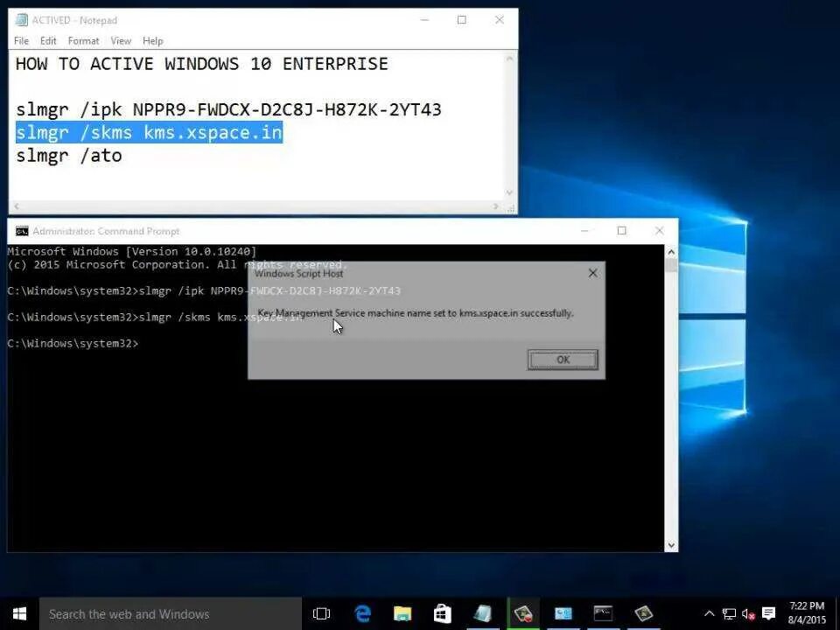The height and width of the screenshot is (630, 840).
Task: Click the Command Prompt taskbar icon
Action: [603, 613]
